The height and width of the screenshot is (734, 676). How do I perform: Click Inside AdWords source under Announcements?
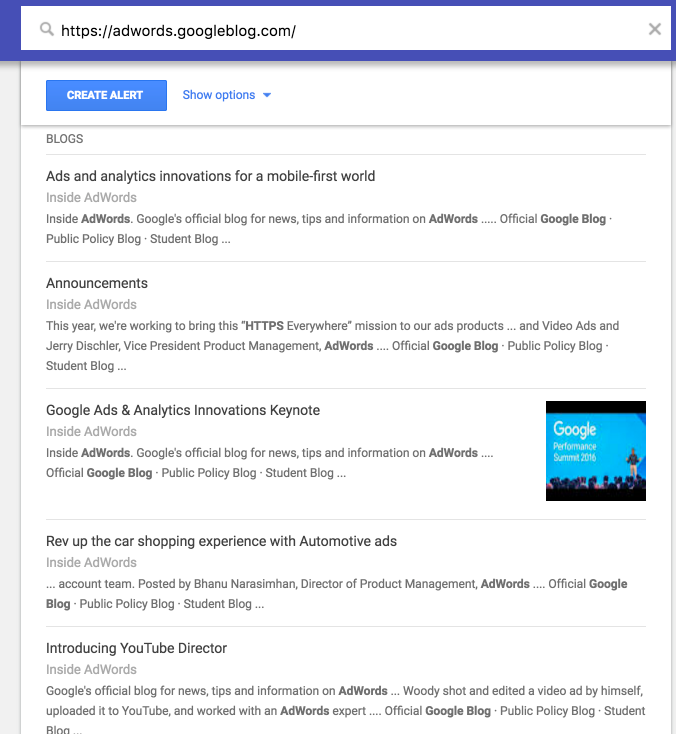pyautogui.click(x=91, y=305)
